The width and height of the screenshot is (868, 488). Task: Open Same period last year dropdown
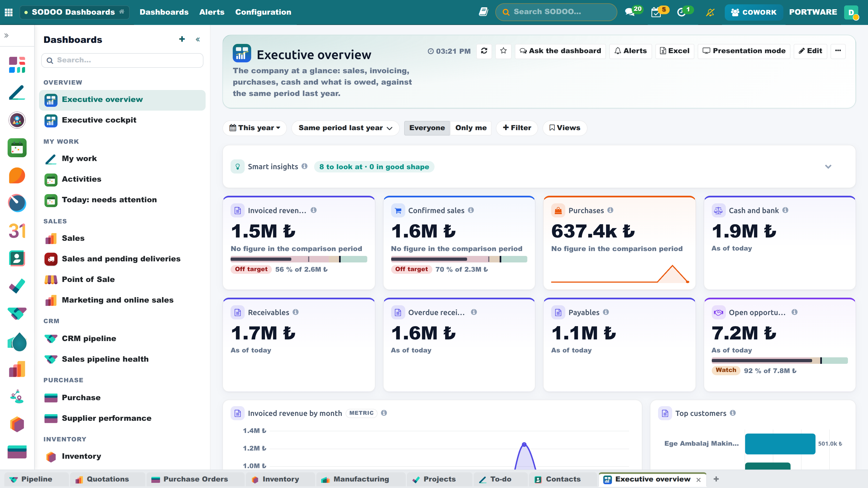345,128
